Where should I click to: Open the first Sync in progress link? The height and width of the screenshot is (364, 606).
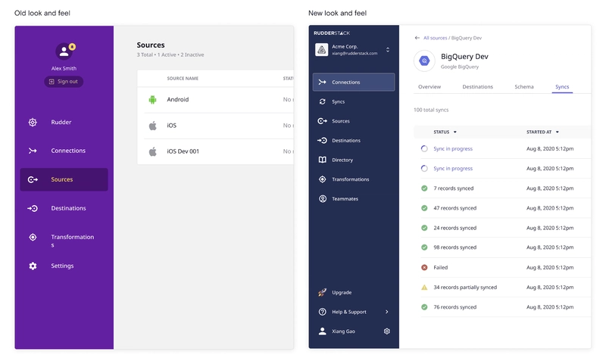(453, 148)
